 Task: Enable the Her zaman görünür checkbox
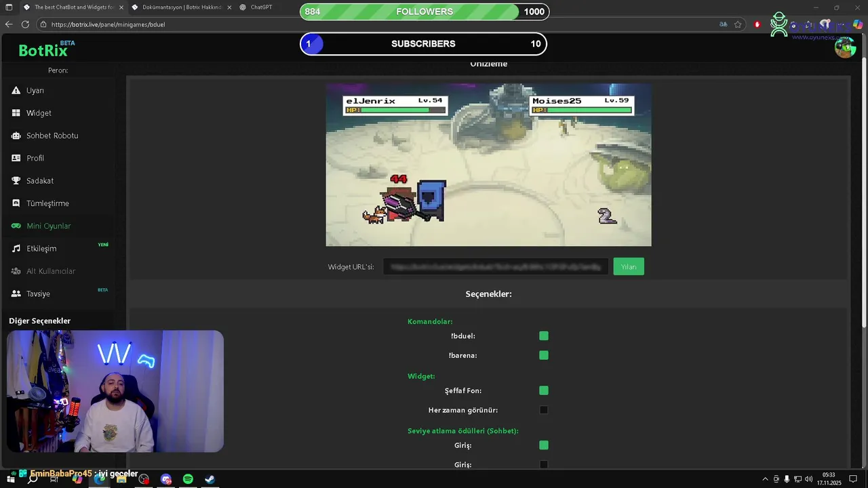point(544,410)
